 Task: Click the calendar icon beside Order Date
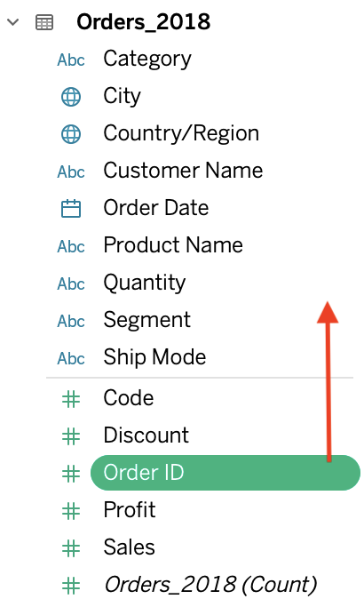[71, 208]
